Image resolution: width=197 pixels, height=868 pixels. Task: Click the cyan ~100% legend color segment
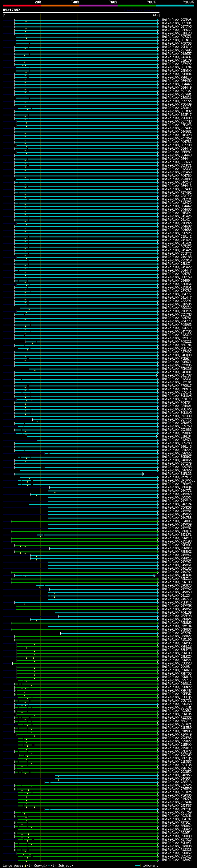coord(175,6)
